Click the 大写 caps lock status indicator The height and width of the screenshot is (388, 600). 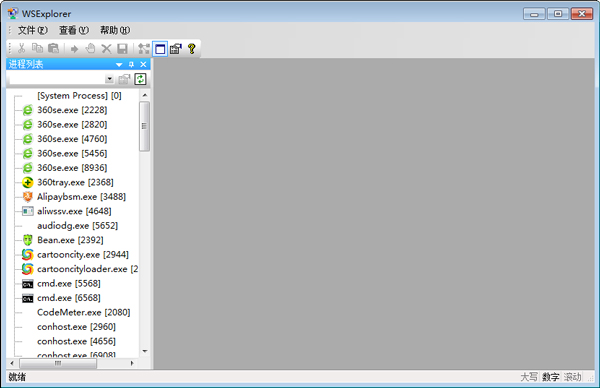[529, 377]
